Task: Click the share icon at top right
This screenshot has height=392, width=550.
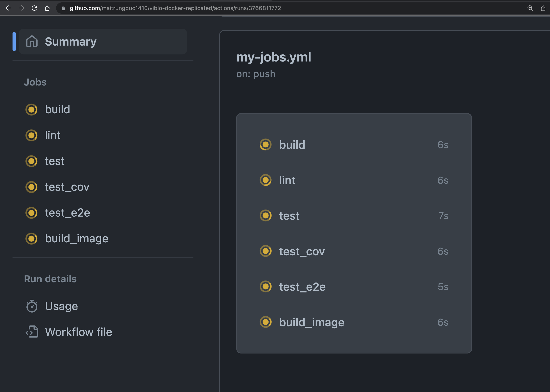Action: 543,8
